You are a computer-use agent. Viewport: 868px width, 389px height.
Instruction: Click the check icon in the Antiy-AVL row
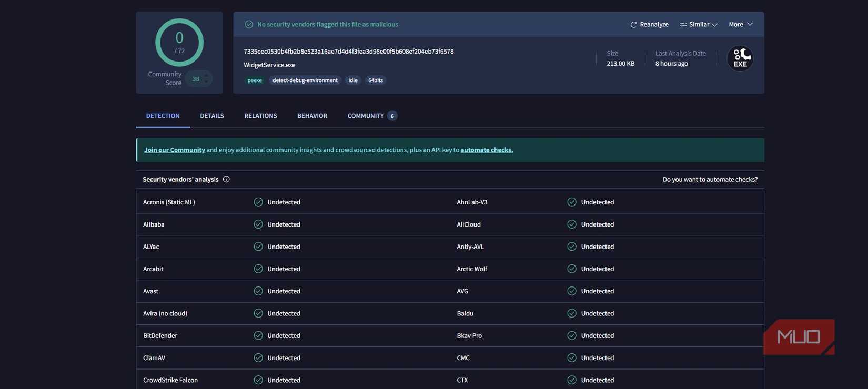click(x=572, y=247)
